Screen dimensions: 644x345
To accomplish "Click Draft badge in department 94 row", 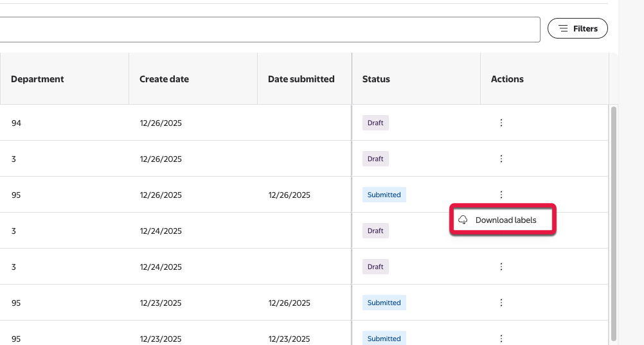I will (375, 123).
